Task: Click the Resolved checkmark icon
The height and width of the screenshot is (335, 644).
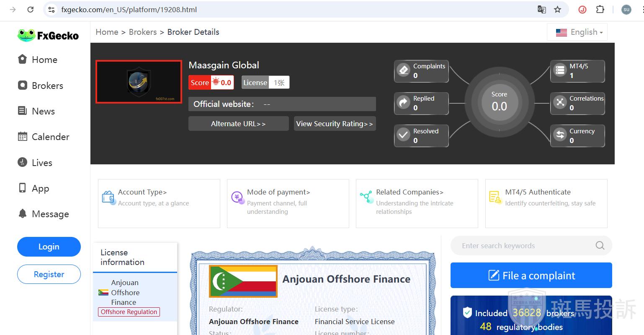Action: coord(403,135)
